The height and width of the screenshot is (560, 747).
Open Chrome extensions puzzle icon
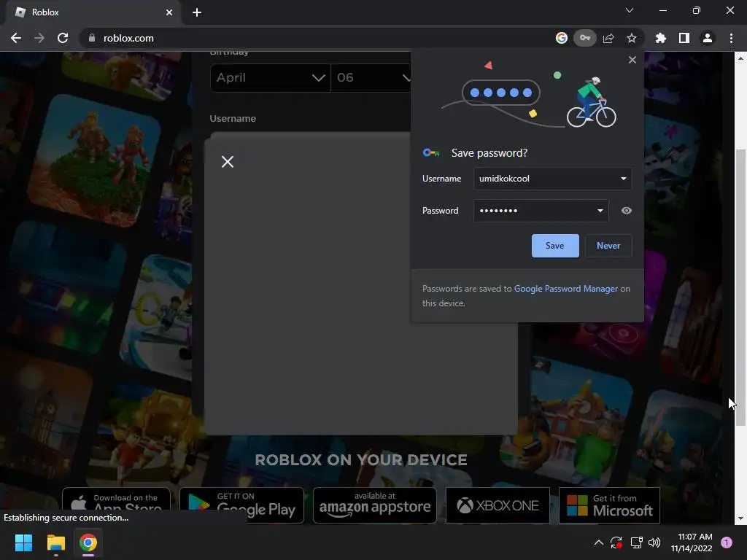(661, 38)
